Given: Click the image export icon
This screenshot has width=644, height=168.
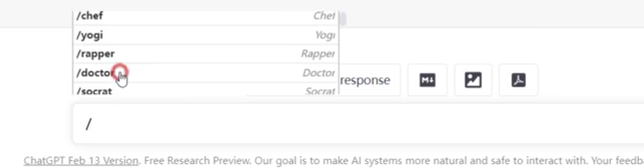Looking at the screenshot, I should coord(473,80).
